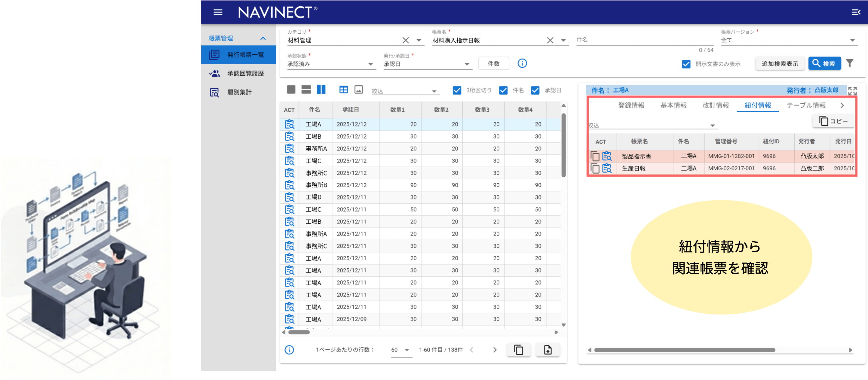The image size is (868, 380).
Task: Switch to the 基本情報 tab
Action: (673, 105)
